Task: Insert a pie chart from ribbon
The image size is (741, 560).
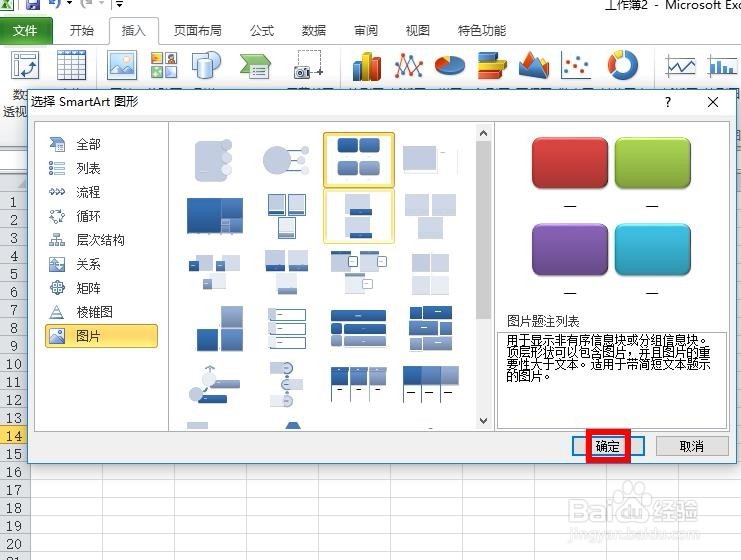Action: click(x=449, y=65)
